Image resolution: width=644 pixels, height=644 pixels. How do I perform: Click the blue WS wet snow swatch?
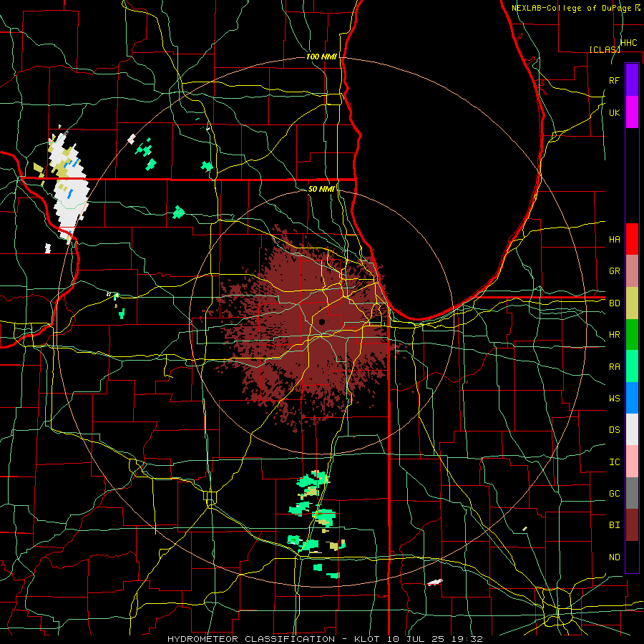click(x=632, y=398)
